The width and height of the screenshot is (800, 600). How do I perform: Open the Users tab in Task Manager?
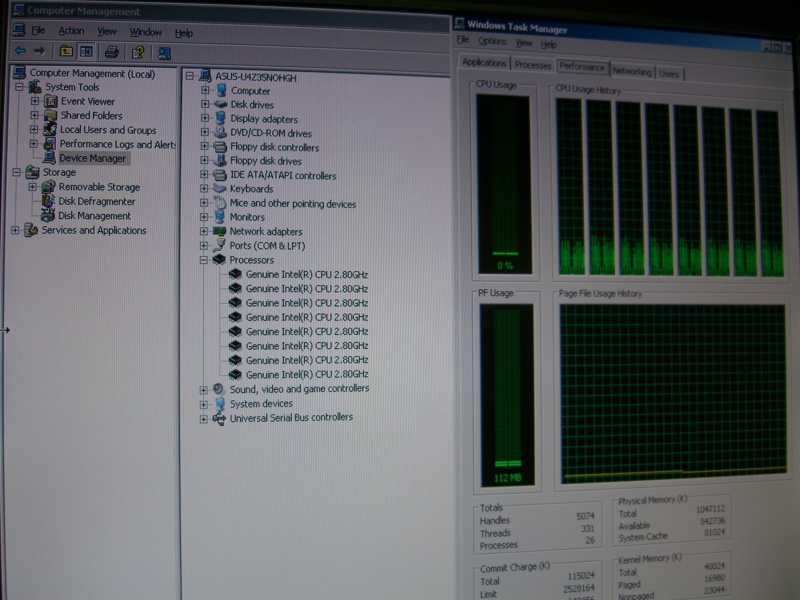(669, 74)
